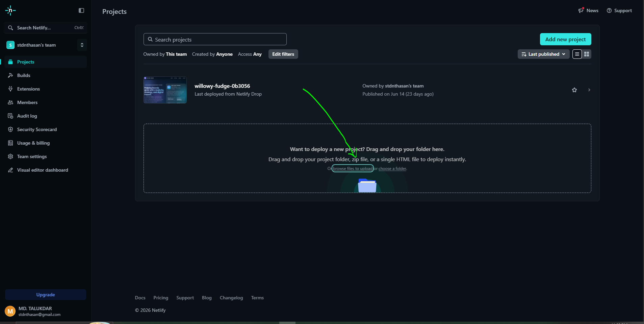Expand the team switcher arrows

pos(82,45)
